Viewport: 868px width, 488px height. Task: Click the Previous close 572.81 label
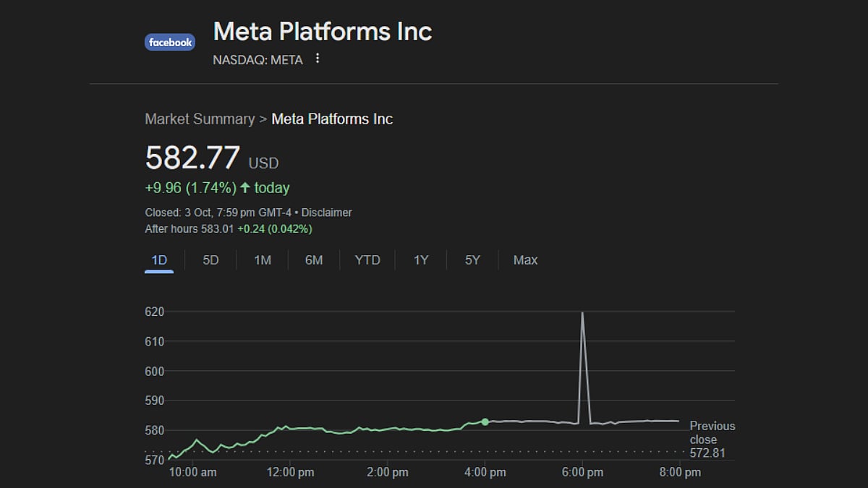pyautogui.click(x=712, y=440)
